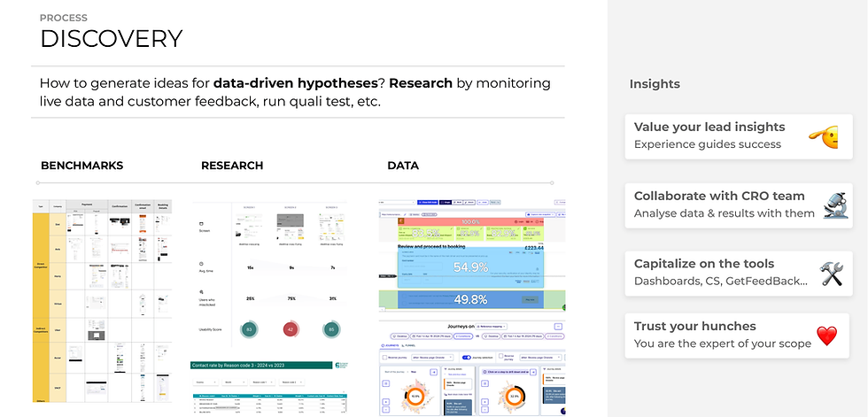Click the Pay now button in heatmap
Screen dimensions: 868x417
[530, 299]
